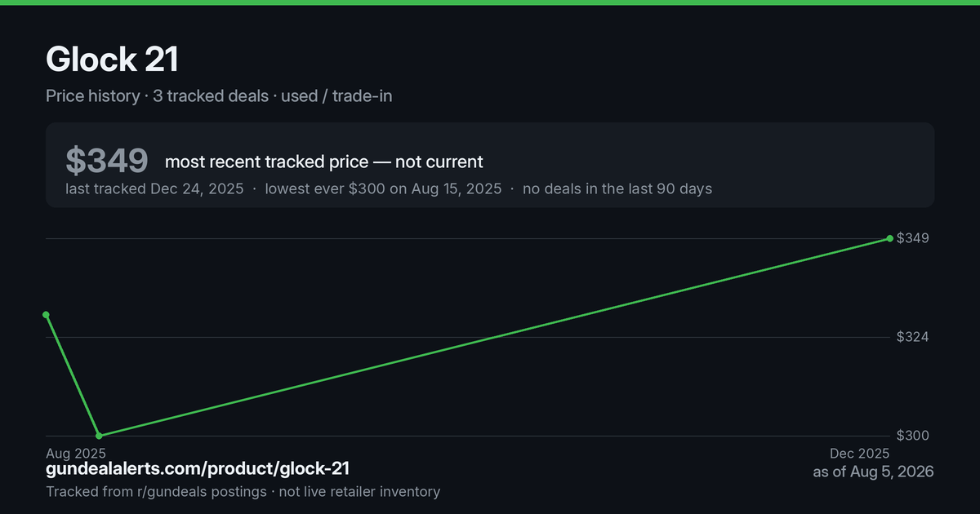Click 'Tracked from r/gundeals postings' footer

point(156,491)
